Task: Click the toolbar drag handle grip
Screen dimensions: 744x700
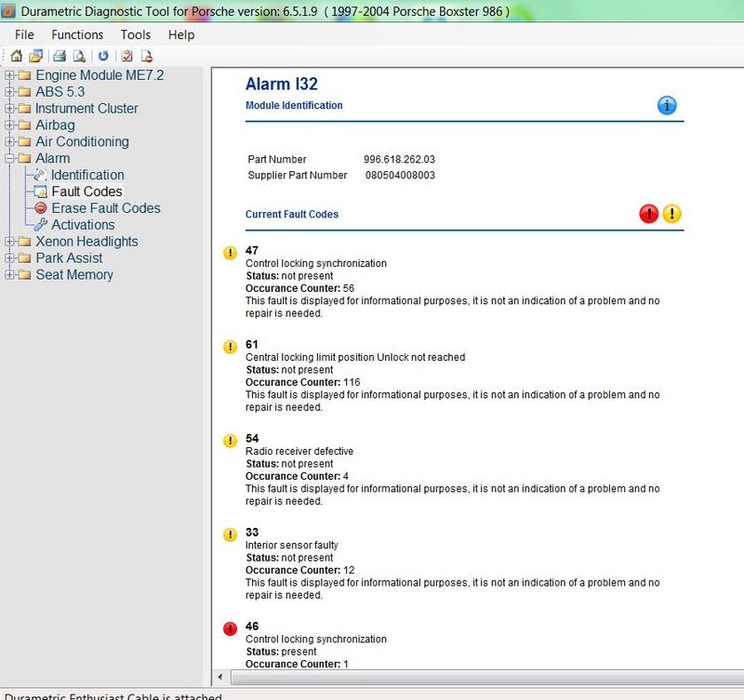Action: (x=5, y=56)
